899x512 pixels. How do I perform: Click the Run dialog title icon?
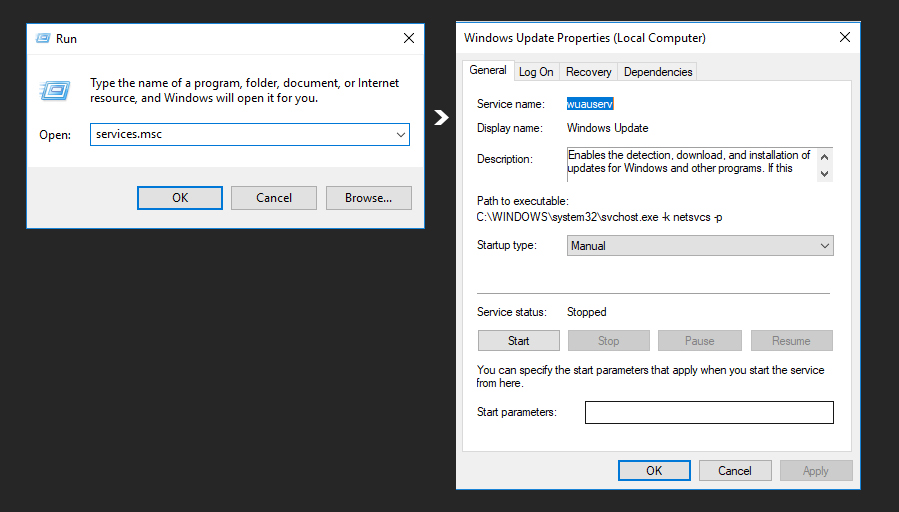[x=43, y=38]
